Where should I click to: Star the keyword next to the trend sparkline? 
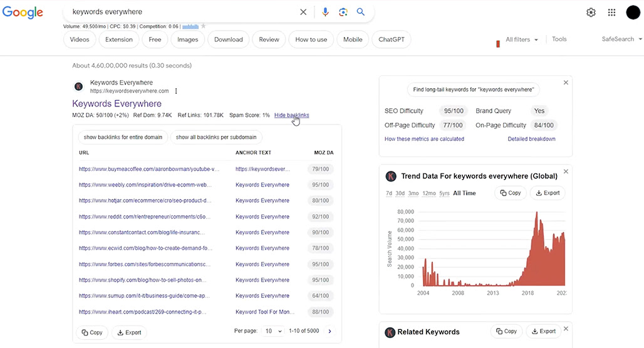coord(204,26)
